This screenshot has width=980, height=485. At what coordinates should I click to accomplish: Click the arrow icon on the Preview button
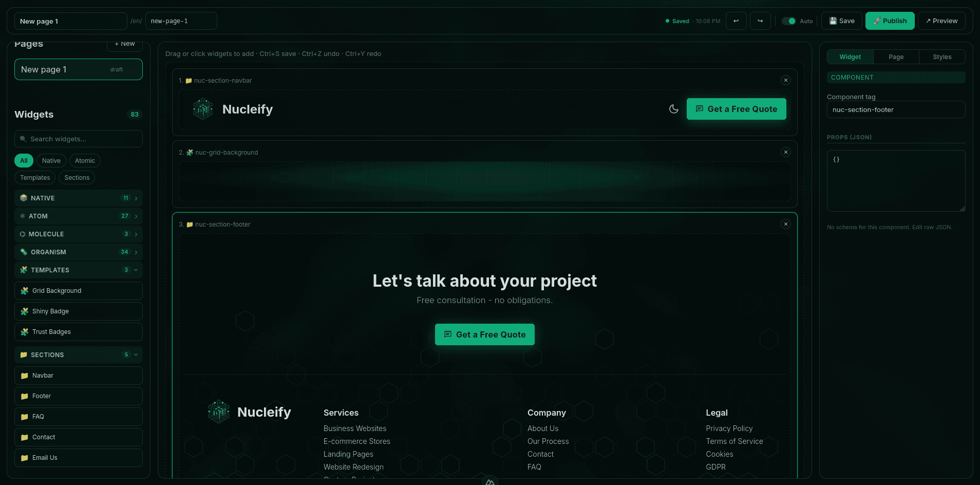tap(928, 21)
